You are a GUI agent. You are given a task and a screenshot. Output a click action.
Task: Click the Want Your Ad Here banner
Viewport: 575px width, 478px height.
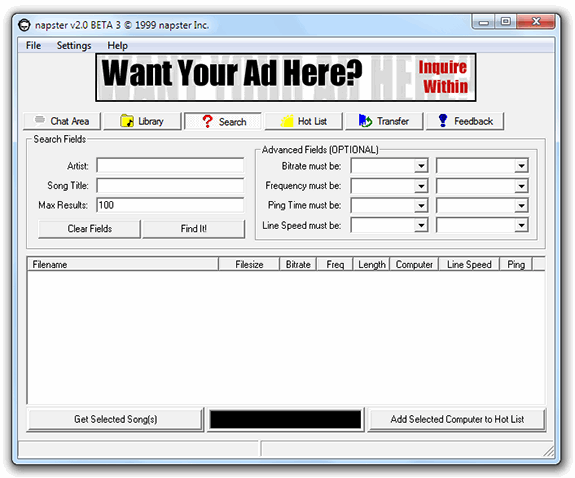286,77
